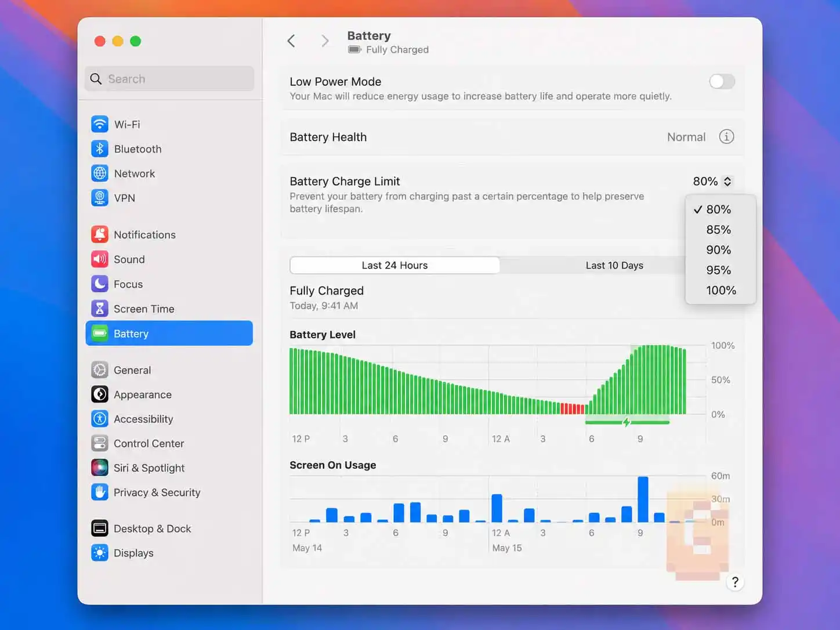Click the Screen On Usage heading
This screenshot has width=840, height=630.
tap(333, 465)
